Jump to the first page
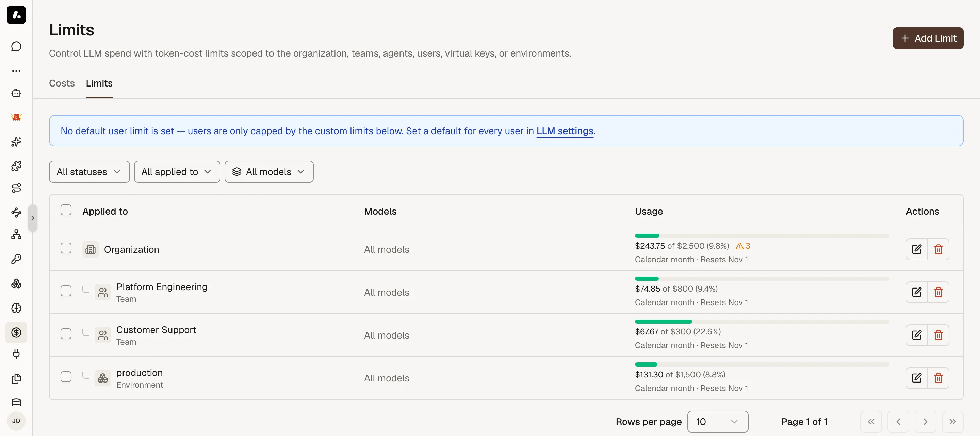Viewport: 980px width, 436px height. point(871,422)
